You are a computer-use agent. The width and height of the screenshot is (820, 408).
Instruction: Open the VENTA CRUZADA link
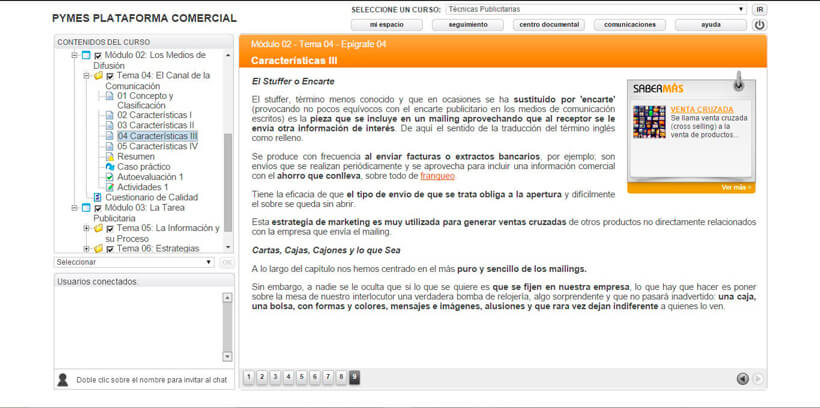tap(702, 110)
